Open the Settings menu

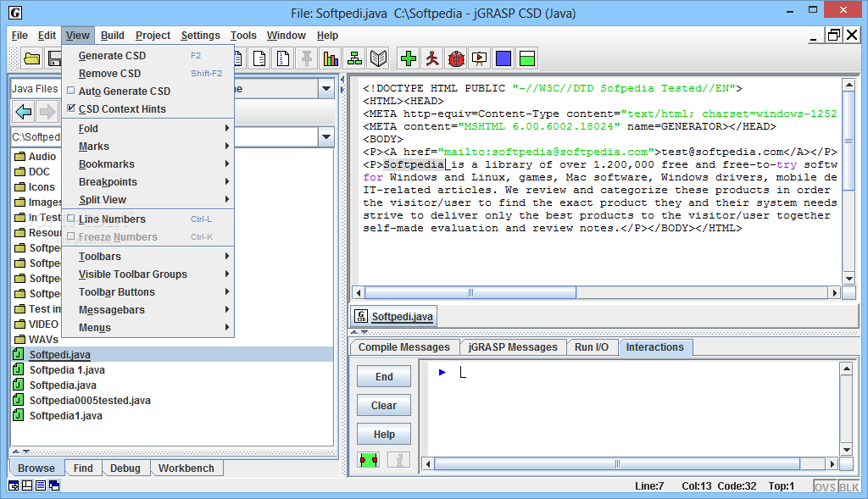pyautogui.click(x=200, y=36)
